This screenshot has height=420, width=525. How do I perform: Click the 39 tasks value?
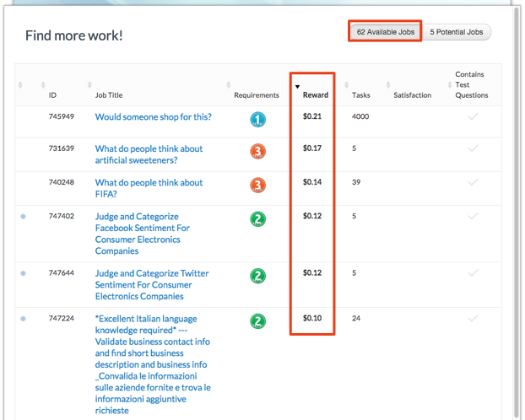coord(356,182)
